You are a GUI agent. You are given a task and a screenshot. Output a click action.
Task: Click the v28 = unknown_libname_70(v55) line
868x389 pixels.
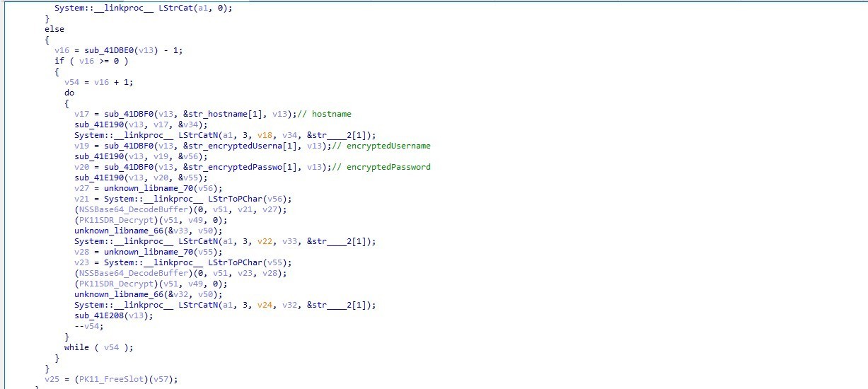point(149,252)
